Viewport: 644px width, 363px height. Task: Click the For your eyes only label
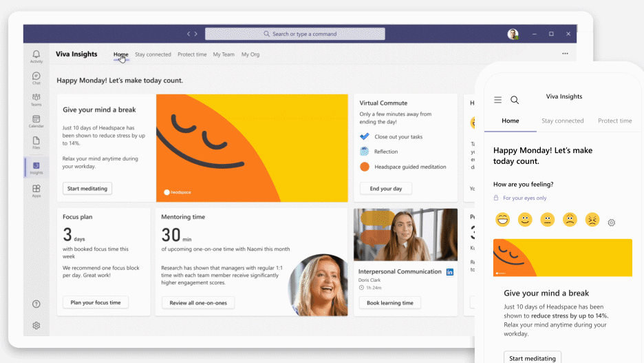[524, 198]
